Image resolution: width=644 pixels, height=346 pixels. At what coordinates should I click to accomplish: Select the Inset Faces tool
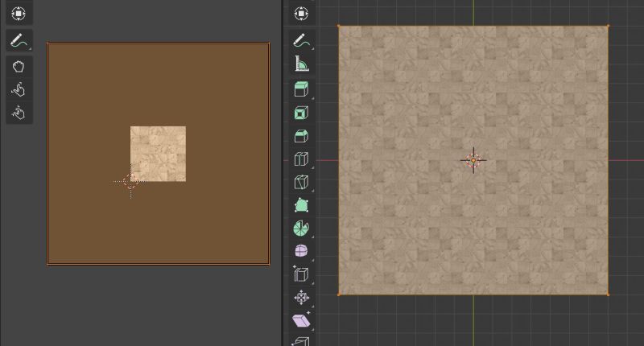click(x=301, y=113)
